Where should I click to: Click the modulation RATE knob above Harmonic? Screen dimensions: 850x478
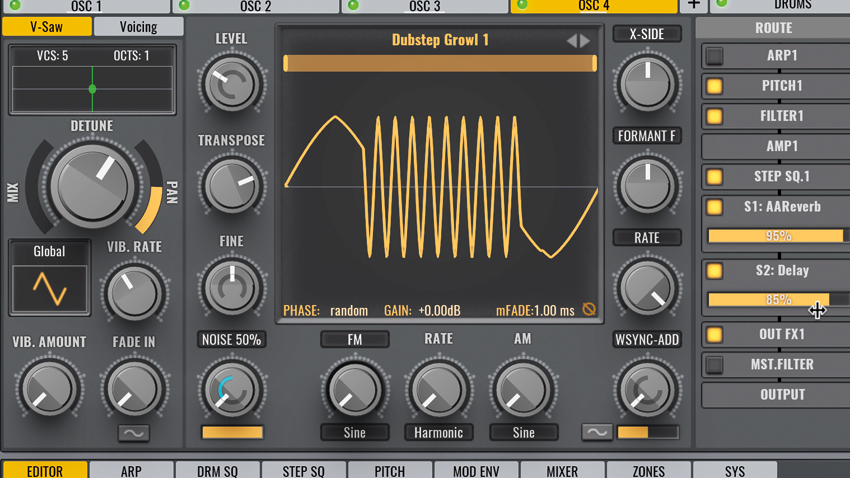click(x=439, y=390)
